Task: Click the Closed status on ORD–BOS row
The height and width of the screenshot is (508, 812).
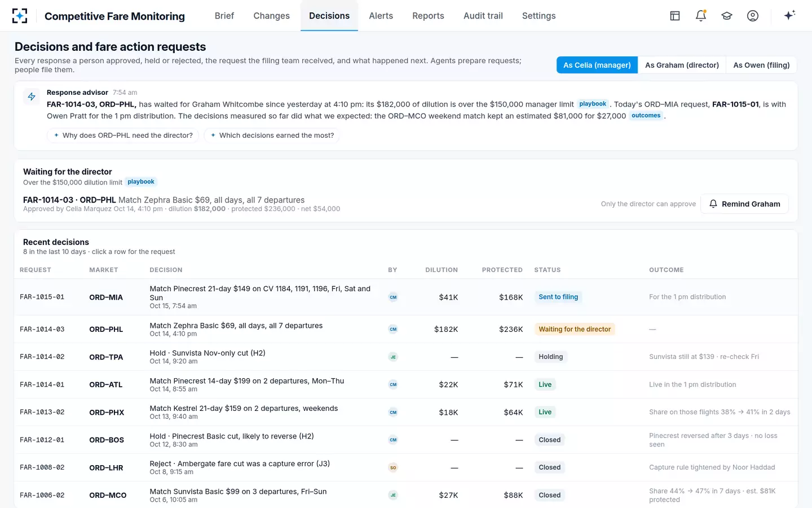Action: pos(550,440)
